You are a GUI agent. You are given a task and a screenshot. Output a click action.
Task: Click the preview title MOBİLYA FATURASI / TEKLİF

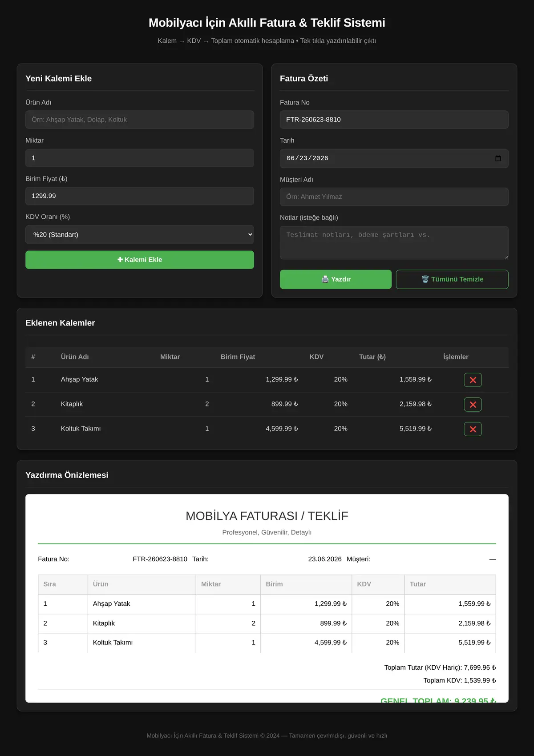(x=267, y=516)
